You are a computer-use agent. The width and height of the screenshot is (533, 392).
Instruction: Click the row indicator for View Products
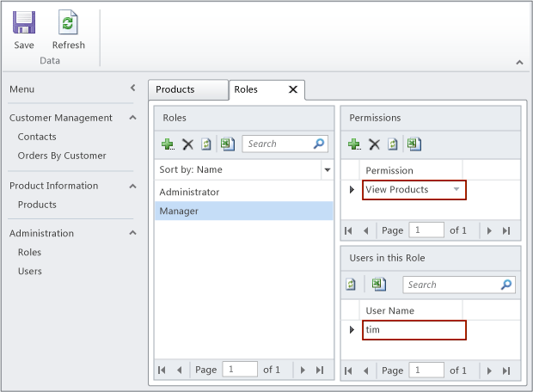pos(352,189)
